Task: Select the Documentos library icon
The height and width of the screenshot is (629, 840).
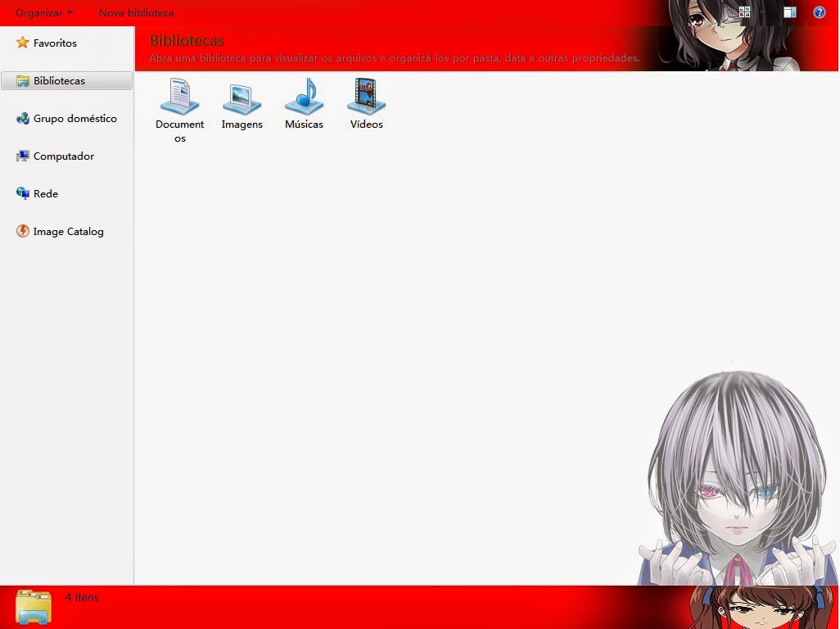Action: [180, 97]
